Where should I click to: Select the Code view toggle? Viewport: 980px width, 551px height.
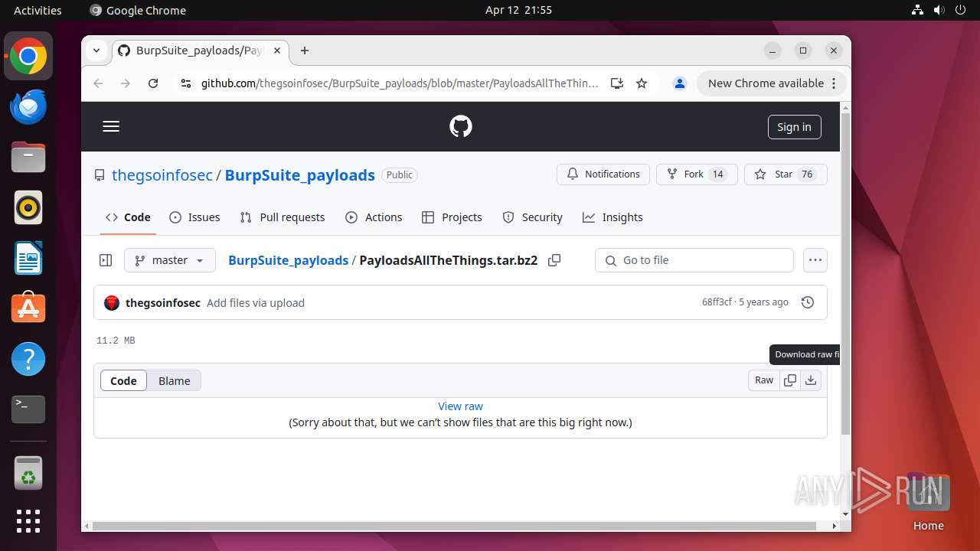tap(123, 380)
